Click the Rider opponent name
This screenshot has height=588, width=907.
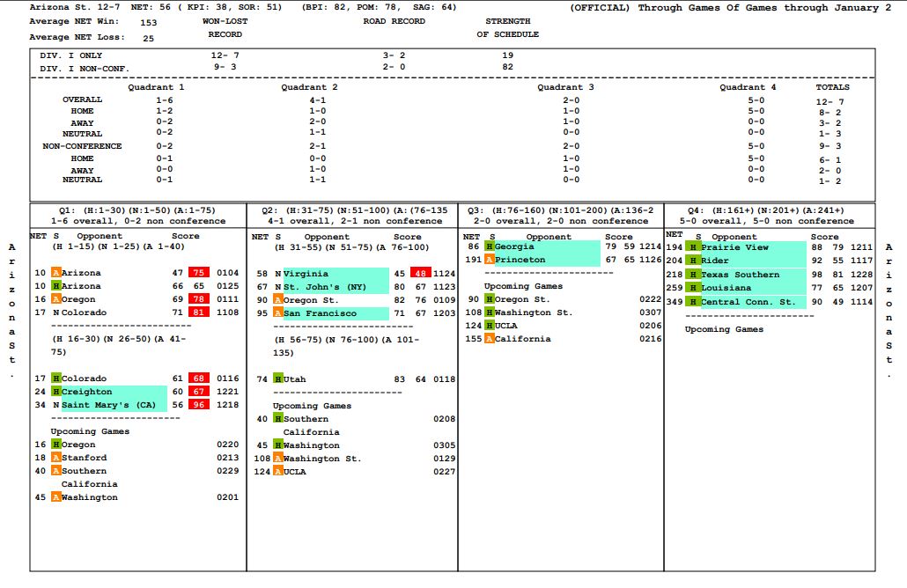pos(716,261)
